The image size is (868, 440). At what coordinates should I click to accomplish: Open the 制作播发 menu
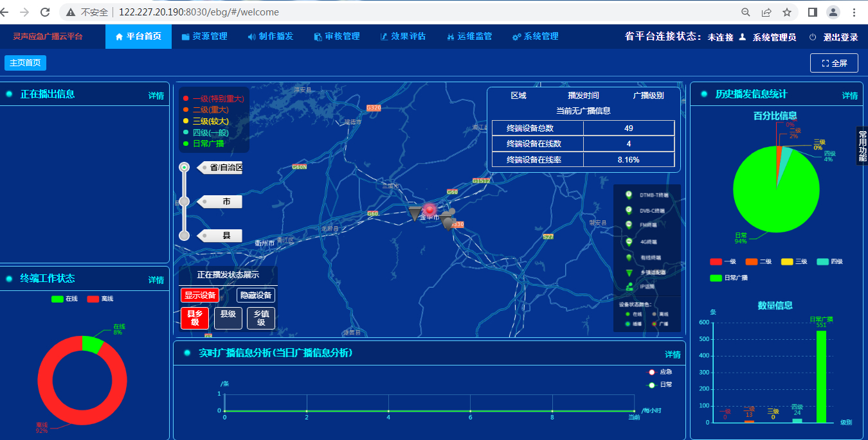coord(271,37)
